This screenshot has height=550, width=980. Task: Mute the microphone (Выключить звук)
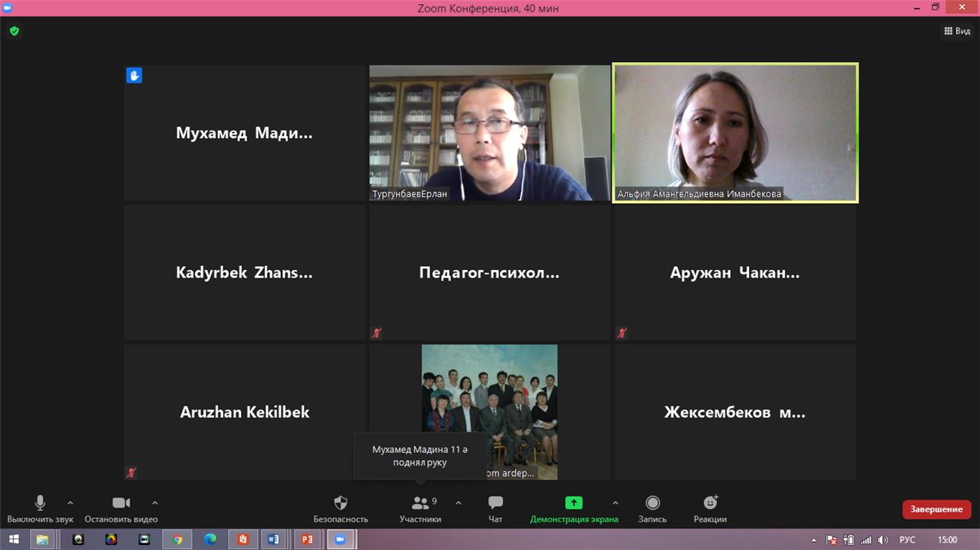coord(40,503)
